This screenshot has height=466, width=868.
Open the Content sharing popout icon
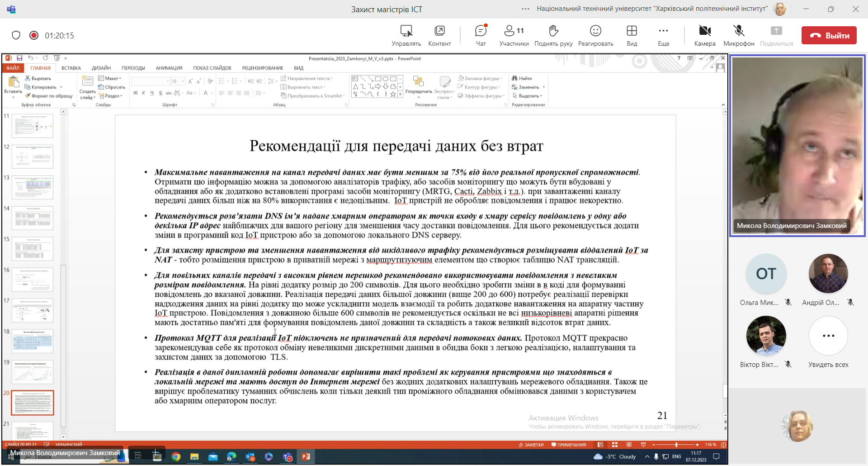coord(439,35)
